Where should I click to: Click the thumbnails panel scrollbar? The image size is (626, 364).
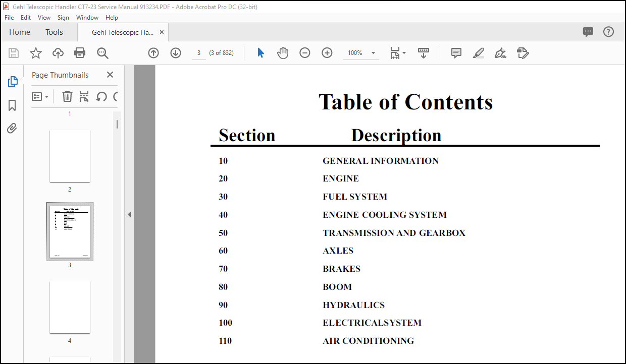tap(117, 124)
